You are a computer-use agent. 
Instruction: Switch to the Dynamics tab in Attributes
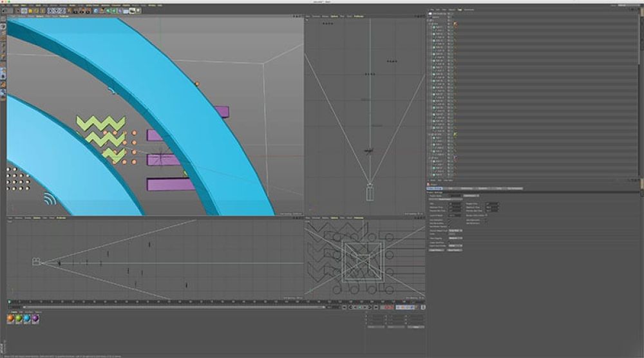482,188
